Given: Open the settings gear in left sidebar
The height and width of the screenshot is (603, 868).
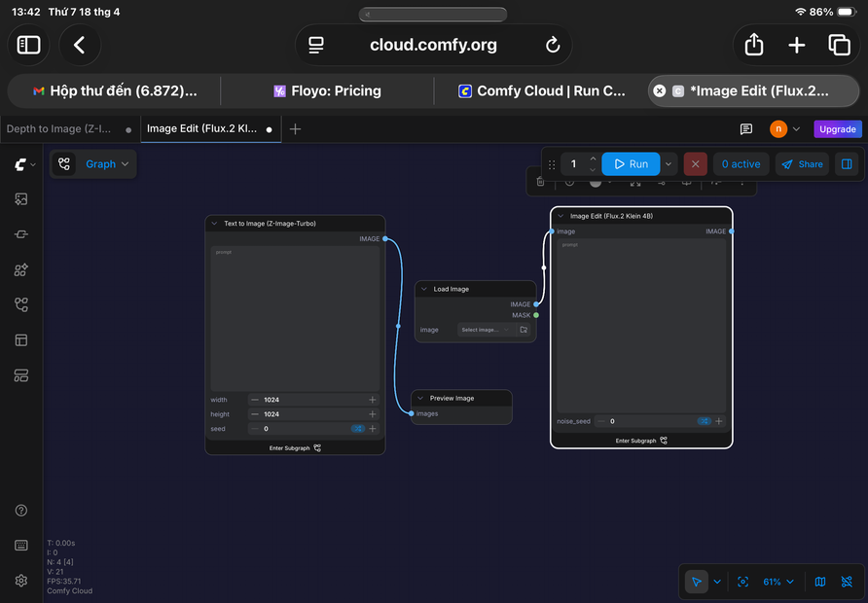Looking at the screenshot, I should [x=21, y=581].
